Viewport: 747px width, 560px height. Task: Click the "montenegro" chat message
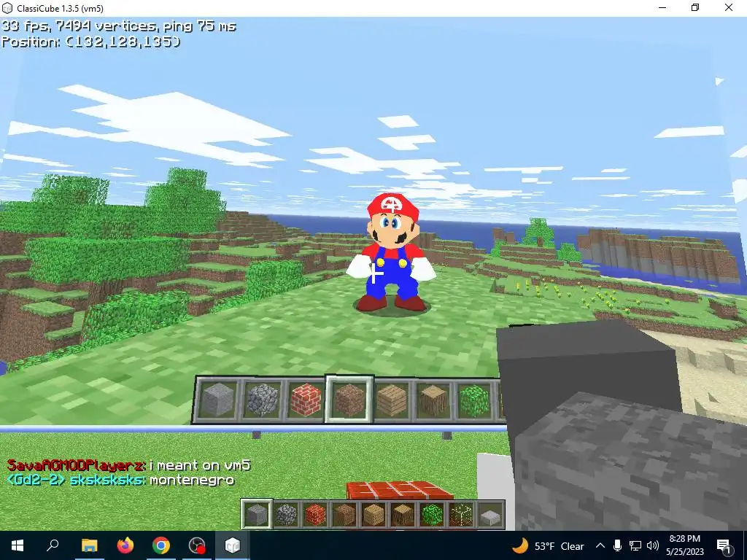[192, 480]
